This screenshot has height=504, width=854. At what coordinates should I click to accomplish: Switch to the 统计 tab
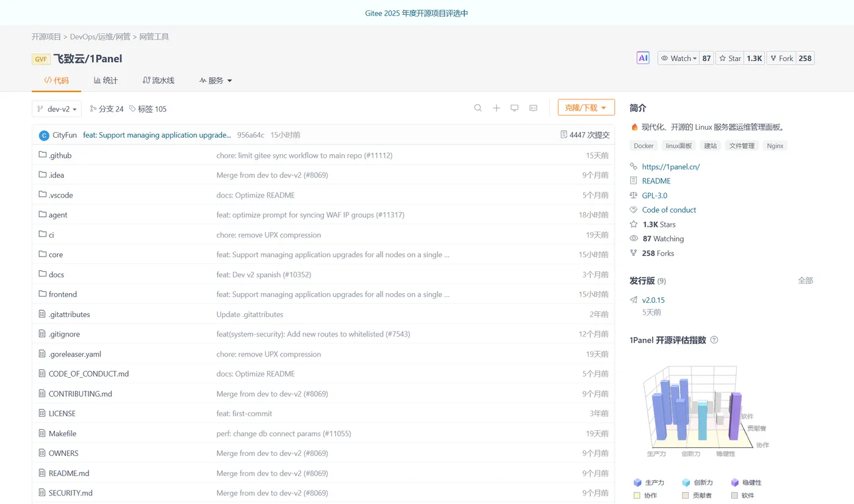[x=106, y=80]
